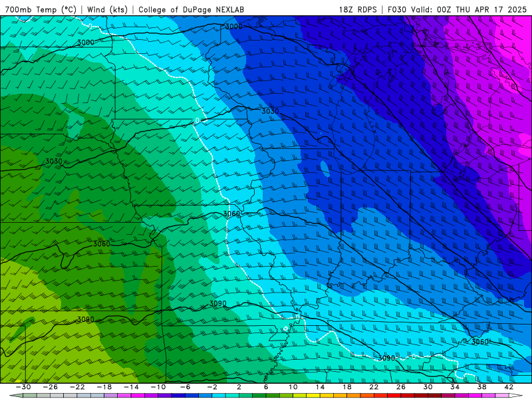Click 'College of DuPage NEXLAB' header text

point(191,9)
